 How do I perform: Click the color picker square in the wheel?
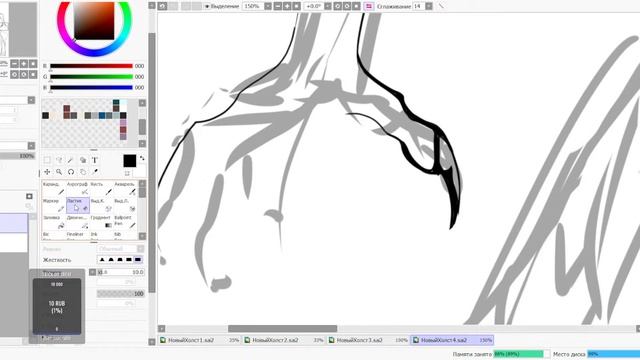tap(94, 20)
